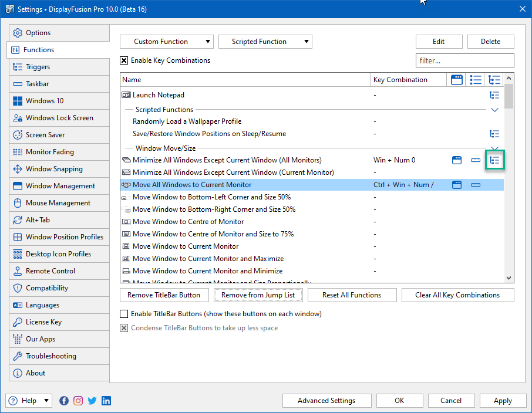This screenshot has height=413, width=532.
Task: Click the functions list scrollbar down arrow
Action: point(509,278)
